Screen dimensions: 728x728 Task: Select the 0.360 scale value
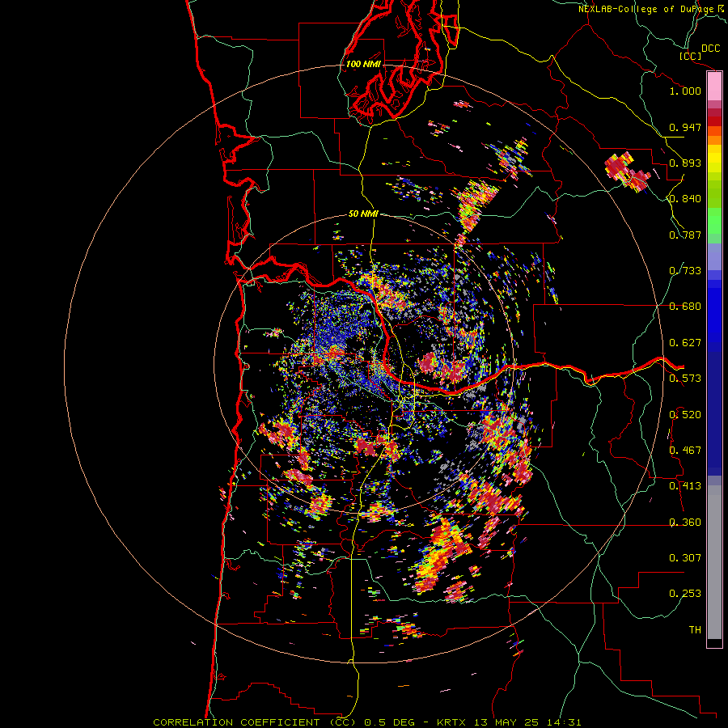[685, 523]
